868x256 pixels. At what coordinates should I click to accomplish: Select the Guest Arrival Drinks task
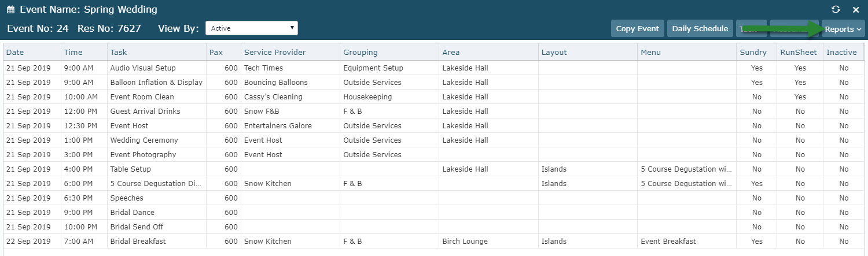(145, 111)
